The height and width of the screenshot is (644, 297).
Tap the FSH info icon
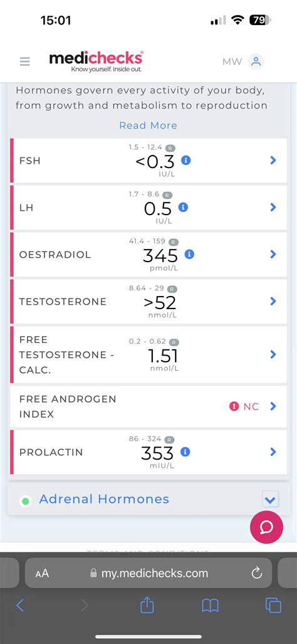[186, 160]
